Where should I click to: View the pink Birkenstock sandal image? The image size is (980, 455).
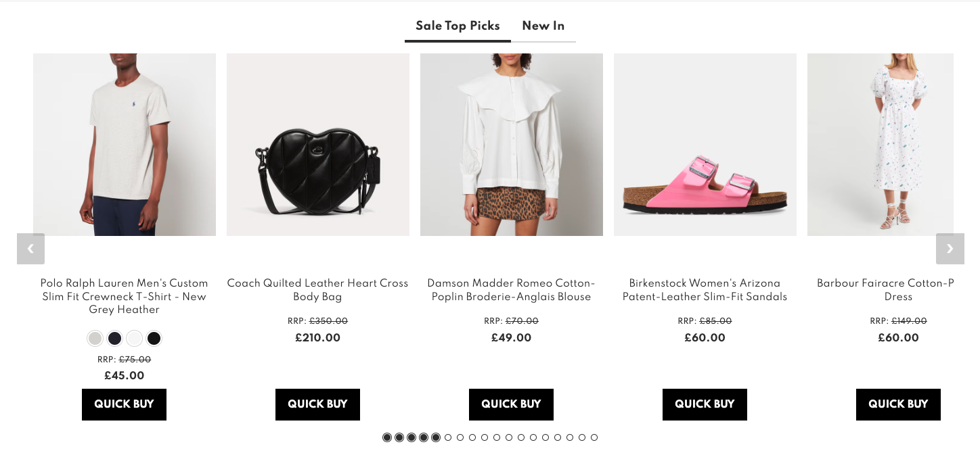pos(705,145)
